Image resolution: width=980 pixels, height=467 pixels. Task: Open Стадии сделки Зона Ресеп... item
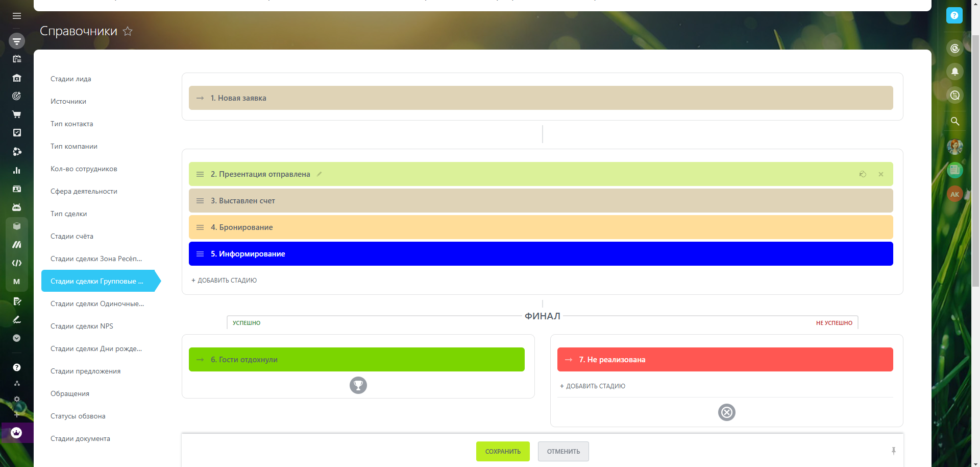tap(96, 259)
